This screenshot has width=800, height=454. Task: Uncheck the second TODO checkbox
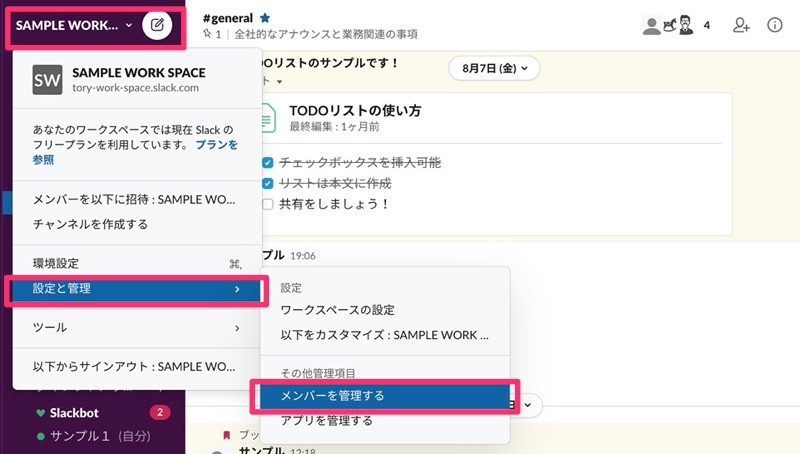267,183
